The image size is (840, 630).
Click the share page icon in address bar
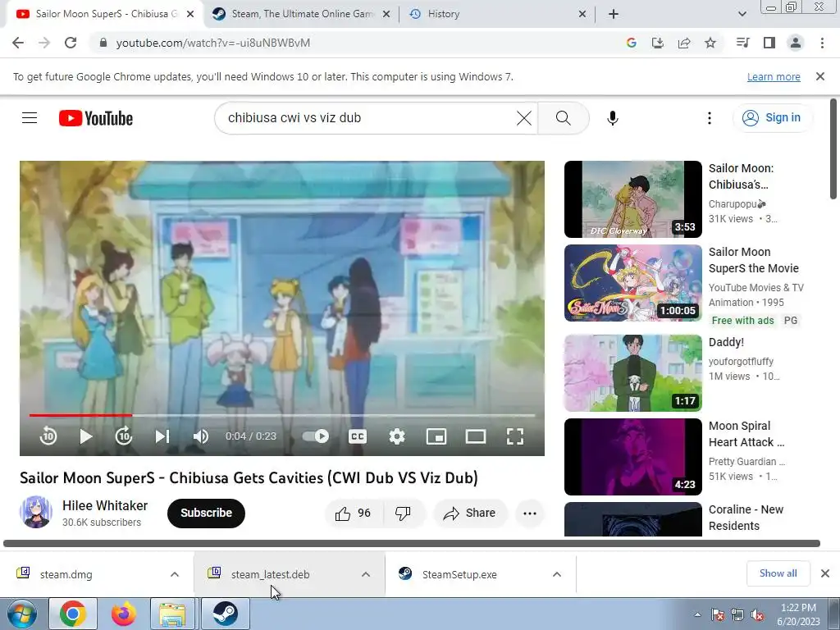(684, 43)
